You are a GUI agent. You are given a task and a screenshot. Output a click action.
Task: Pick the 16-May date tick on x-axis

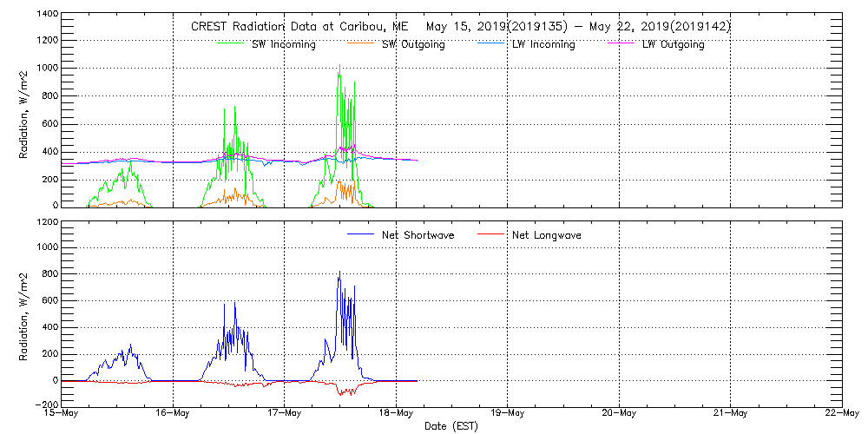(x=173, y=413)
